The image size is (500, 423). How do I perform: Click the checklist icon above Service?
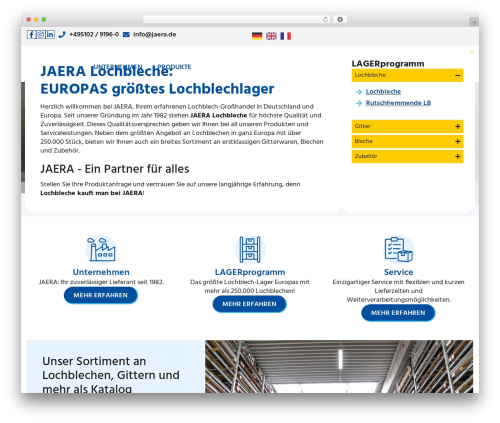(x=398, y=249)
